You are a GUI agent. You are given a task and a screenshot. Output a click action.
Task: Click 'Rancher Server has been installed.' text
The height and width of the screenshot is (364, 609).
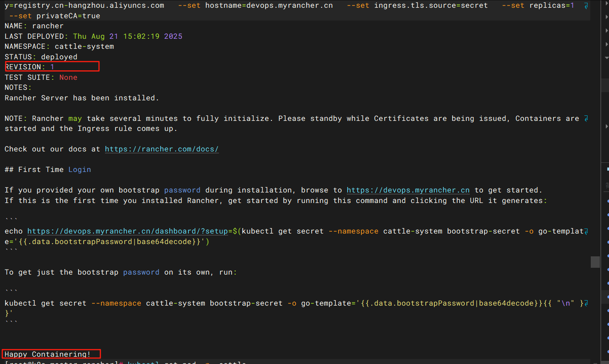(x=82, y=98)
